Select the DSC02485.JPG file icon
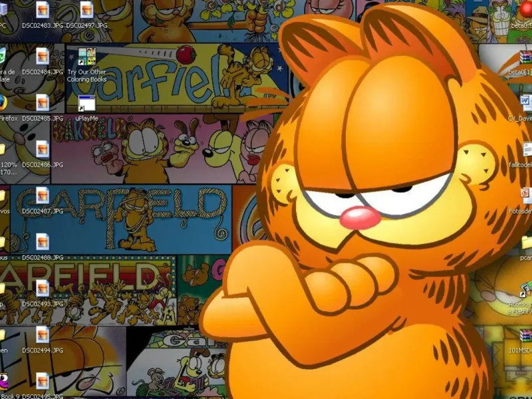This screenshot has height=399, width=532. pyautogui.click(x=43, y=102)
